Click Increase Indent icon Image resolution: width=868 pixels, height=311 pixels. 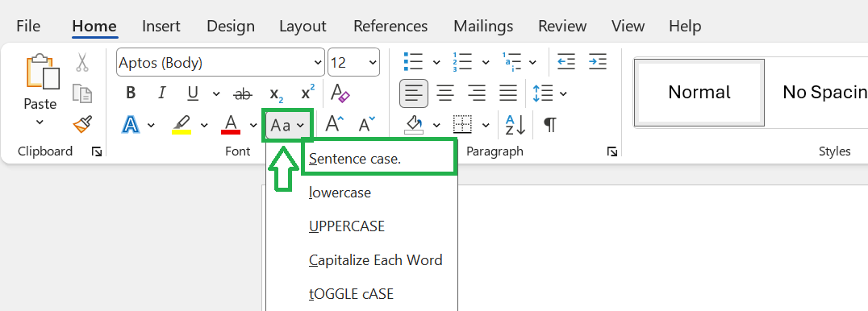tap(598, 62)
